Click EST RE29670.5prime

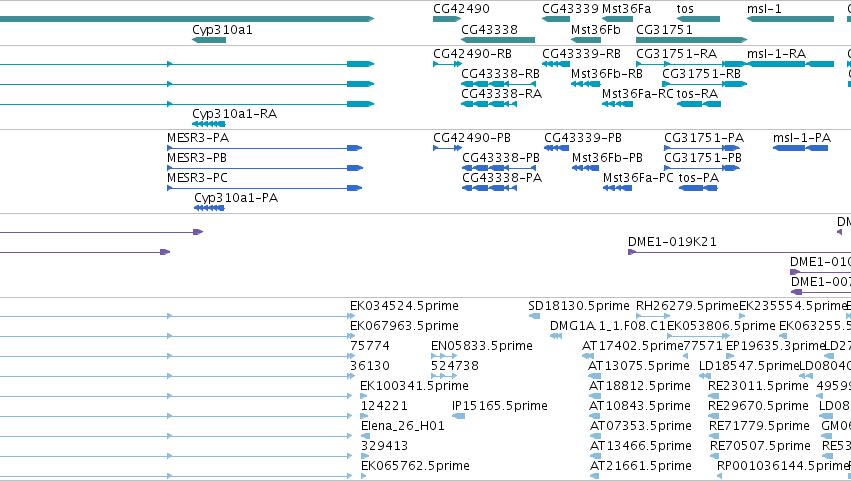coord(758,406)
